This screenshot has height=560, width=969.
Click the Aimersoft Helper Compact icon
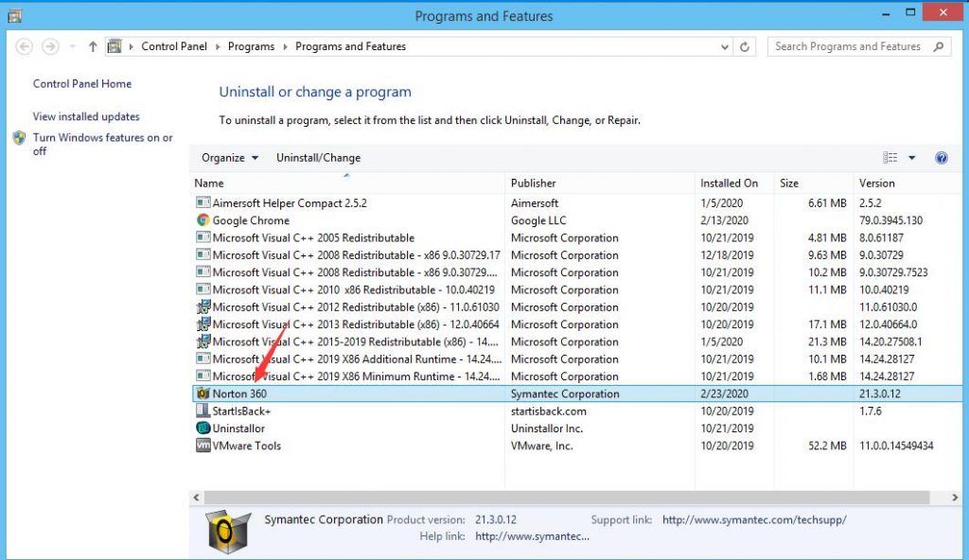point(203,202)
